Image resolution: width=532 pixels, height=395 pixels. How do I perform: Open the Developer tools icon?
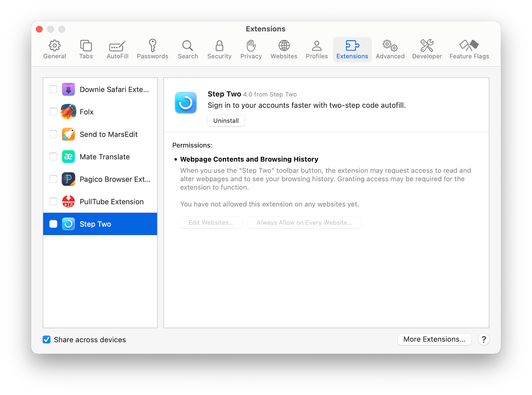[x=427, y=46]
